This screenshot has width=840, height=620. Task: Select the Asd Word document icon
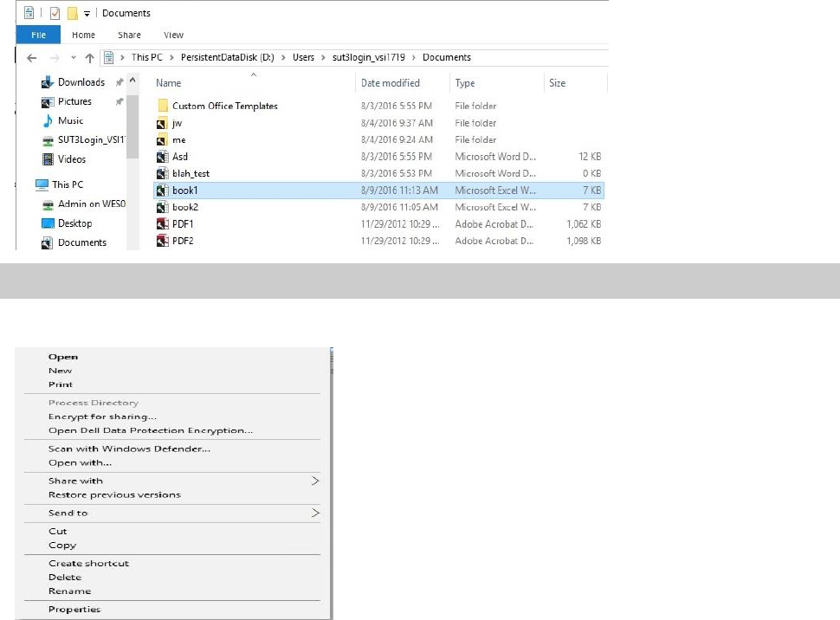[x=163, y=157]
